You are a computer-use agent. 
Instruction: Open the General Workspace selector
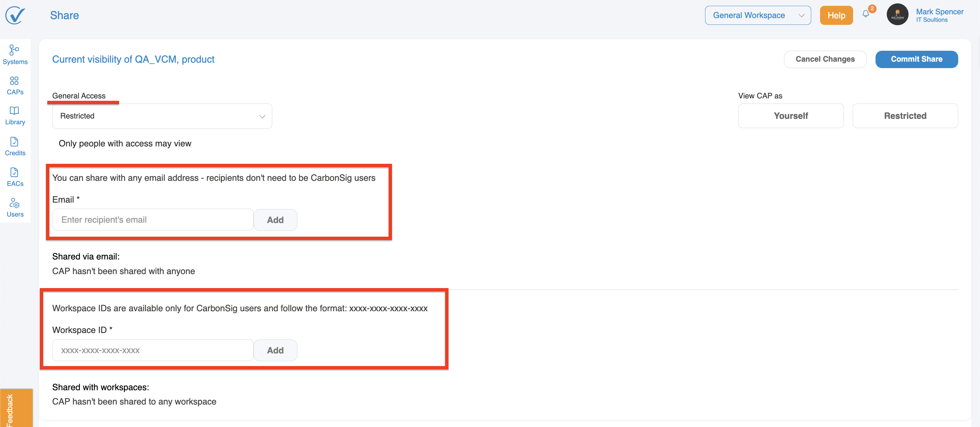(x=757, y=16)
